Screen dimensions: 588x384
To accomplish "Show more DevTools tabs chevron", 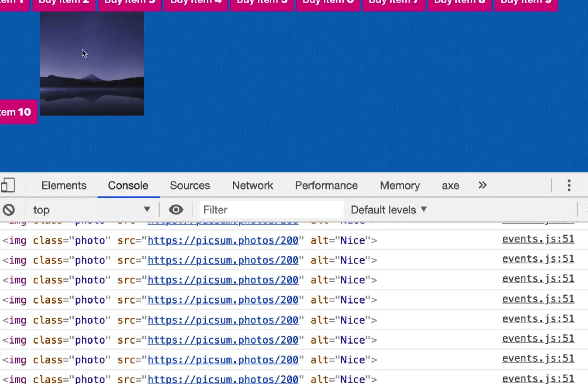I will click(x=482, y=185).
